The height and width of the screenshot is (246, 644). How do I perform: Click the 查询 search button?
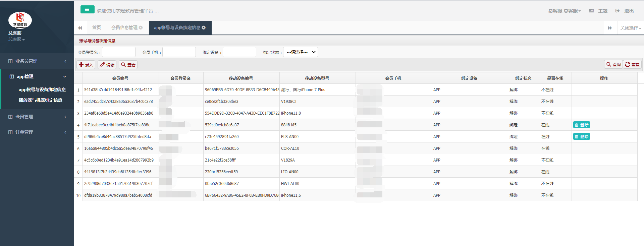(x=613, y=64)
